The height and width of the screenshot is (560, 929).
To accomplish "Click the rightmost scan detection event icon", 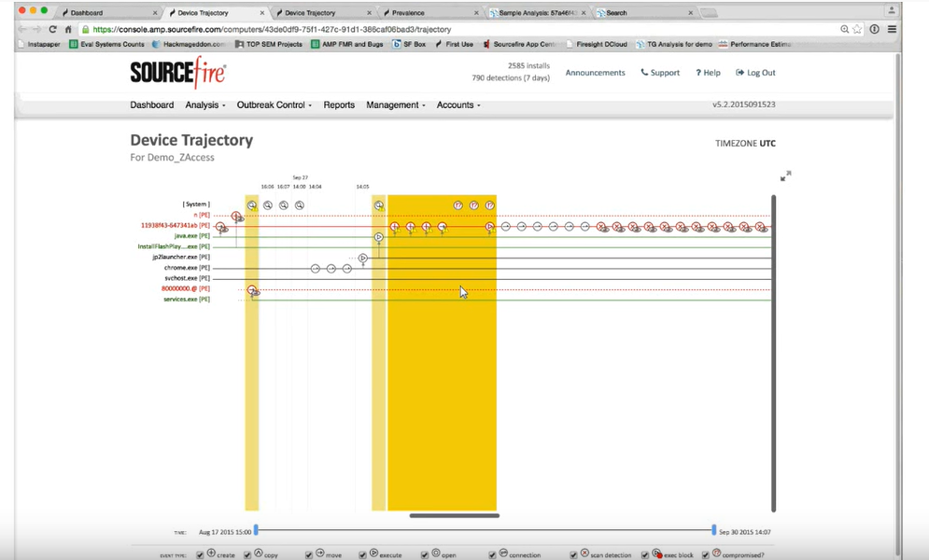I will pyautogui.click(x=761, y=227).
